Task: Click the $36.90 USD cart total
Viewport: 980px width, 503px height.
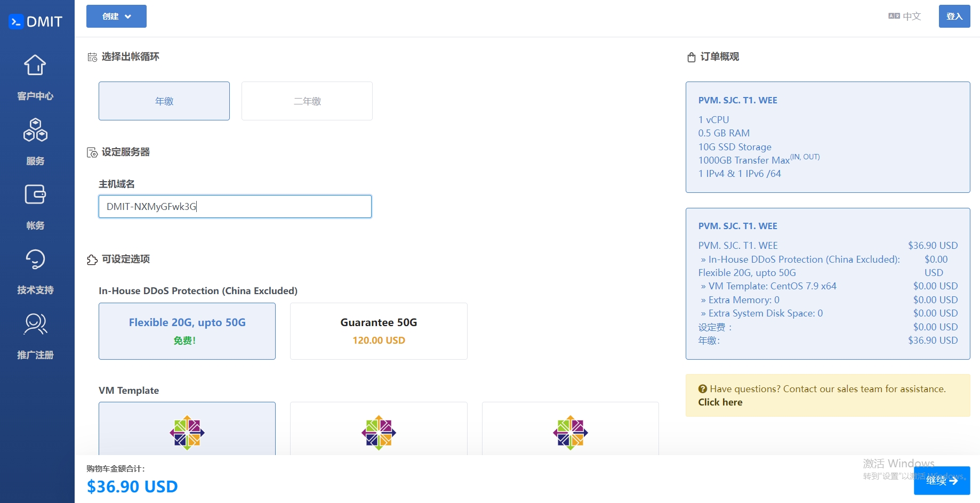Action: (132, 486)
